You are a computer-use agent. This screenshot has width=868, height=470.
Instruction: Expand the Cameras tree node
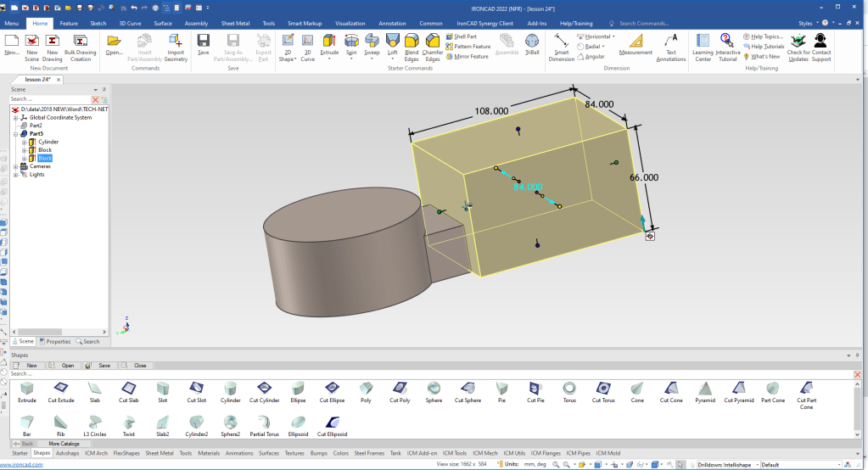point(16,166)
